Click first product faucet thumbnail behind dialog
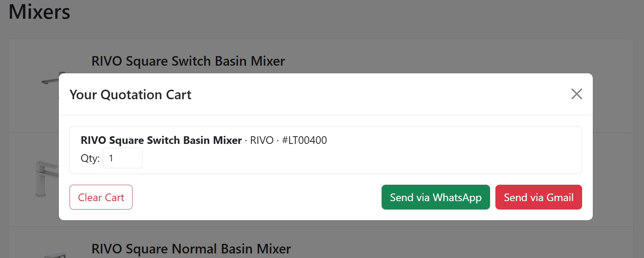The width and height of the screenshot is (644, 258). point(52,79)
